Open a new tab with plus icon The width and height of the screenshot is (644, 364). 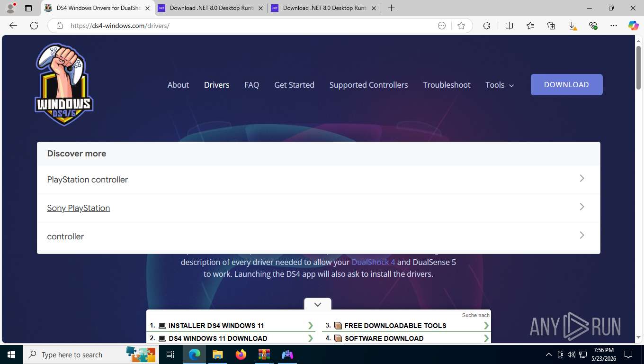point(391,8)
